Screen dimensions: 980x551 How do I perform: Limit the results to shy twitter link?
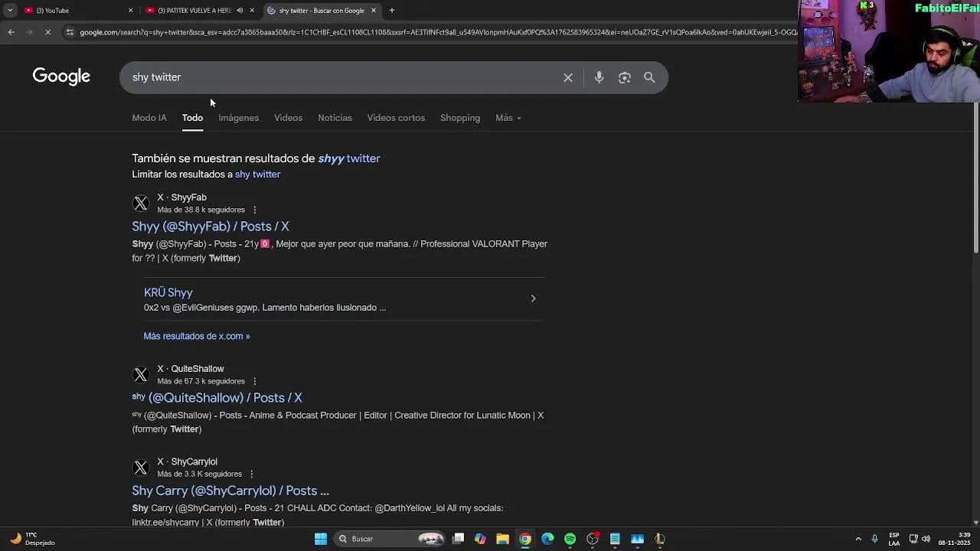[257, 174]
